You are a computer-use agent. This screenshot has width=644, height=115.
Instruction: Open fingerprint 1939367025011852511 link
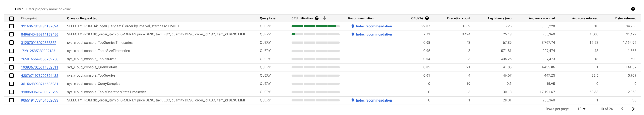click(39, 67)
